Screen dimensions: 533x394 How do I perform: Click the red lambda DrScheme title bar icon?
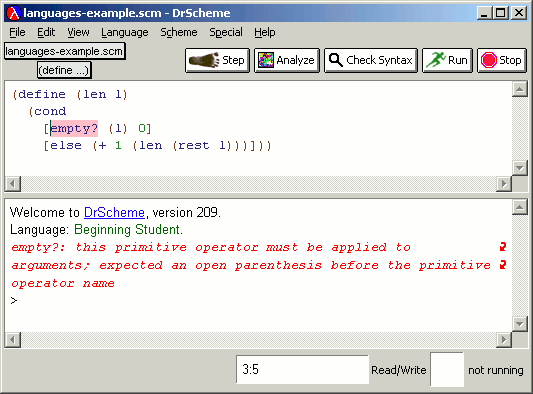(14, 13)
